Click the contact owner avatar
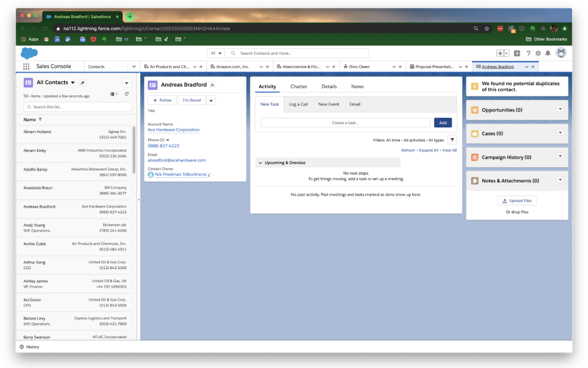This screenshot has width=588, height=368. (151, 175)
